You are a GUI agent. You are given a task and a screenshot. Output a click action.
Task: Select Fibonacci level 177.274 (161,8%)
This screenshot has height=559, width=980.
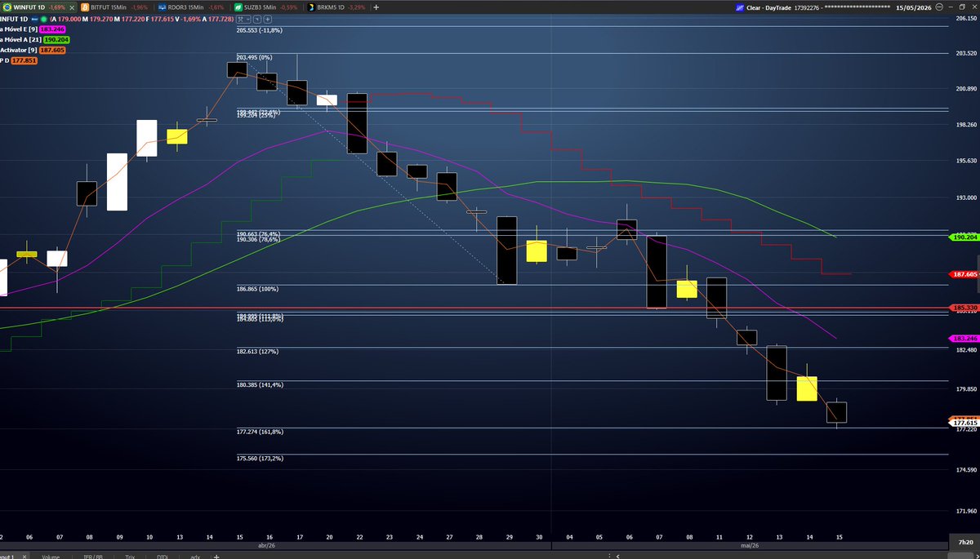[x=258, y=431]
